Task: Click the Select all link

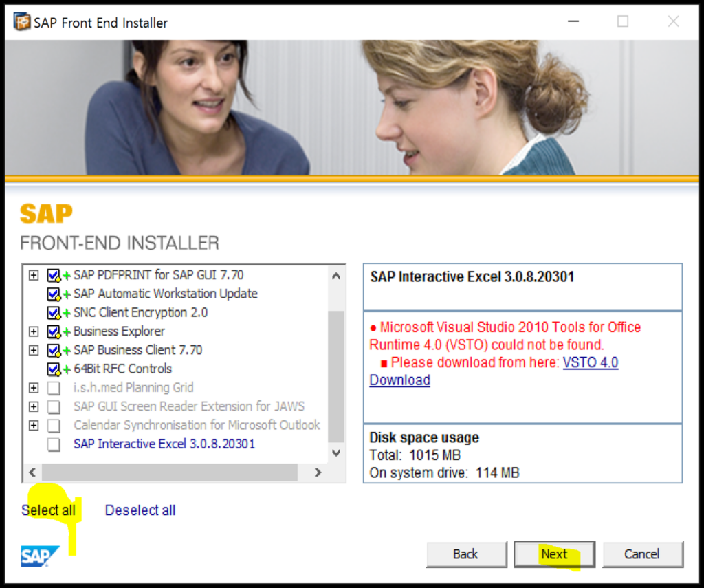Action: click(48, 510)
